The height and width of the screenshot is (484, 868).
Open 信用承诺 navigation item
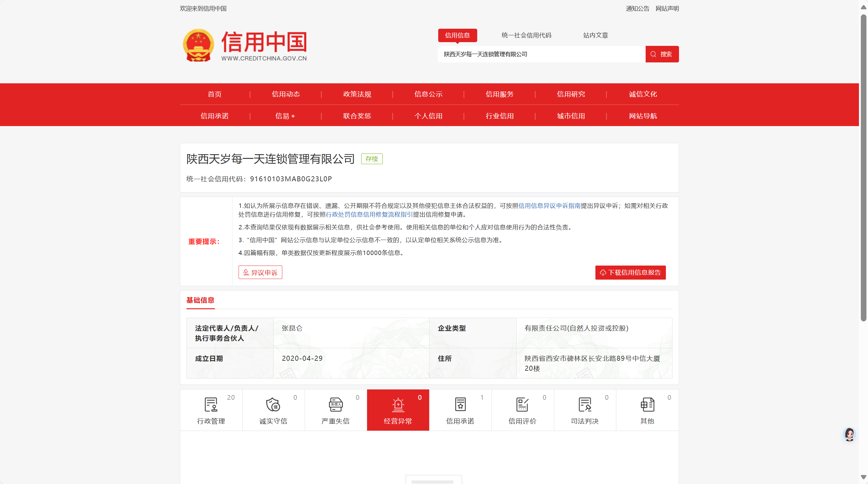pos(215,116)
